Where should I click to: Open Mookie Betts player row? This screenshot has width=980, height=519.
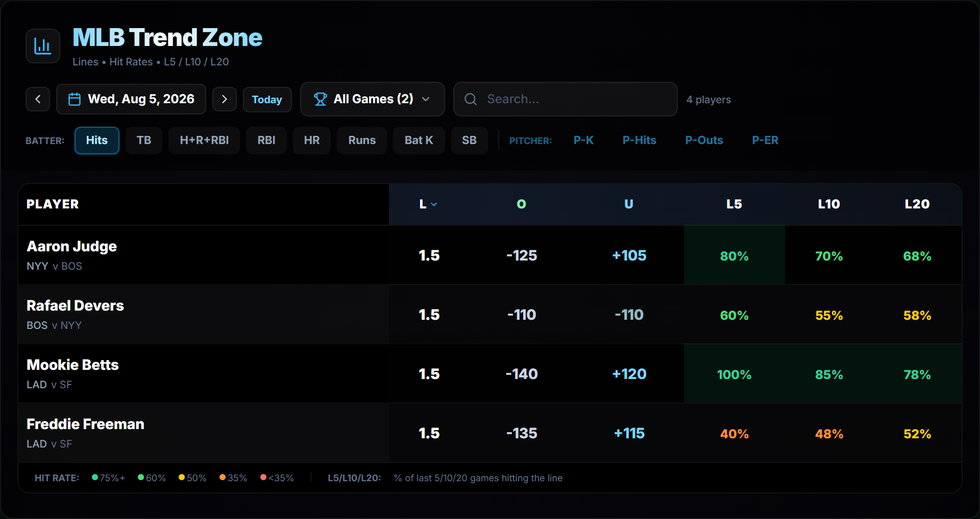490,373
